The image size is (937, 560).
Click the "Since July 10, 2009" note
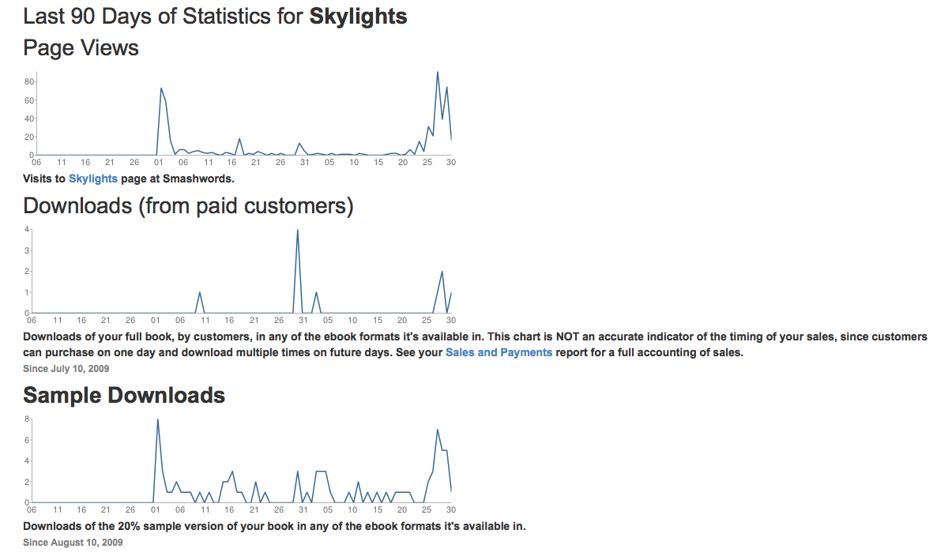click(x=66, y=369)
